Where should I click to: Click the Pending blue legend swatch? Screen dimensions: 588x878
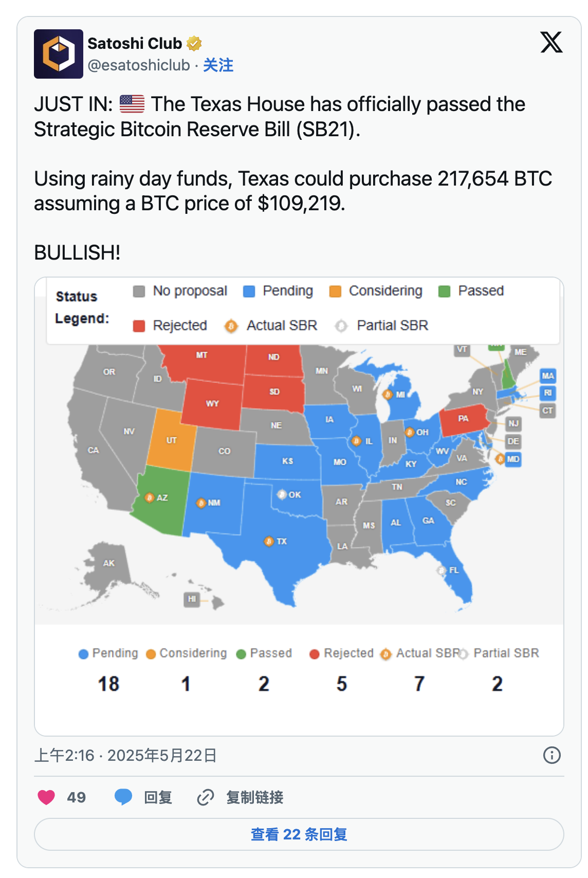(249, 291)
